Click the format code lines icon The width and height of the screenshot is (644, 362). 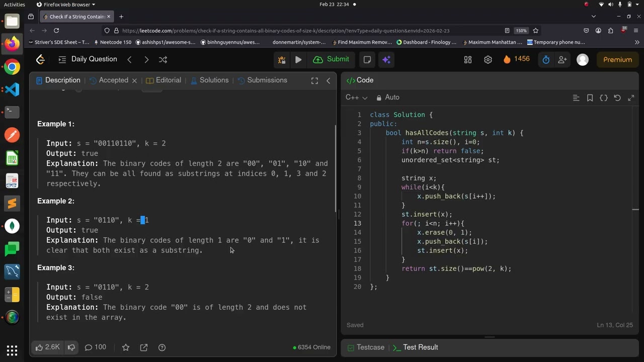click(576, 98)
